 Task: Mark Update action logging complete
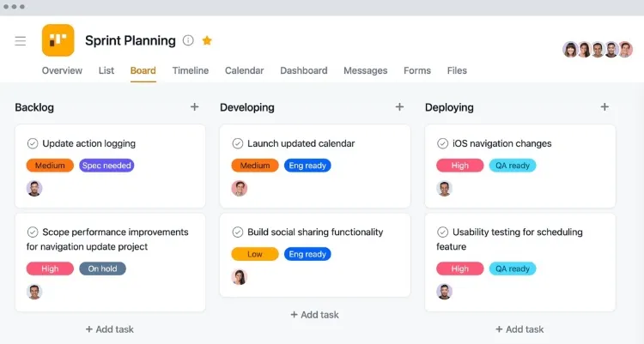click(x=33, y=143)
